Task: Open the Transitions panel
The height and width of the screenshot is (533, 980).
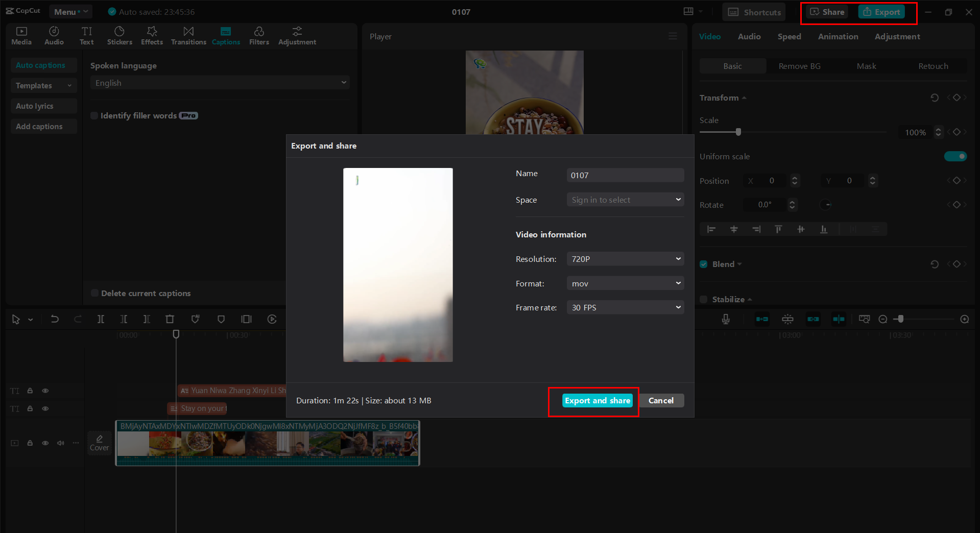Action: click(x=188, y=35)
